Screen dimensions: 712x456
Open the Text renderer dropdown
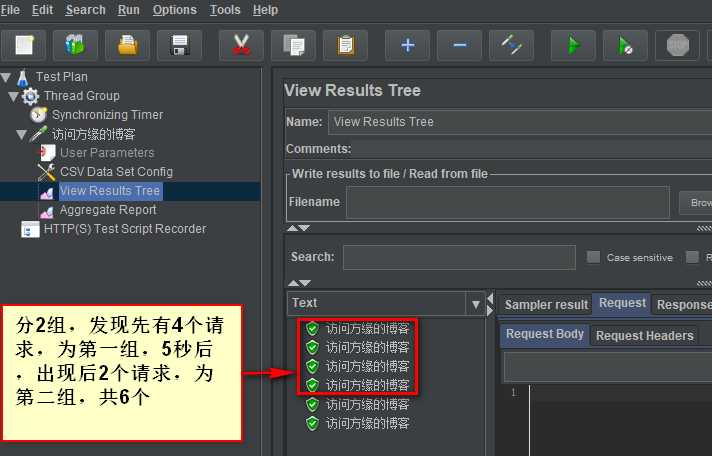click(475, 304)
